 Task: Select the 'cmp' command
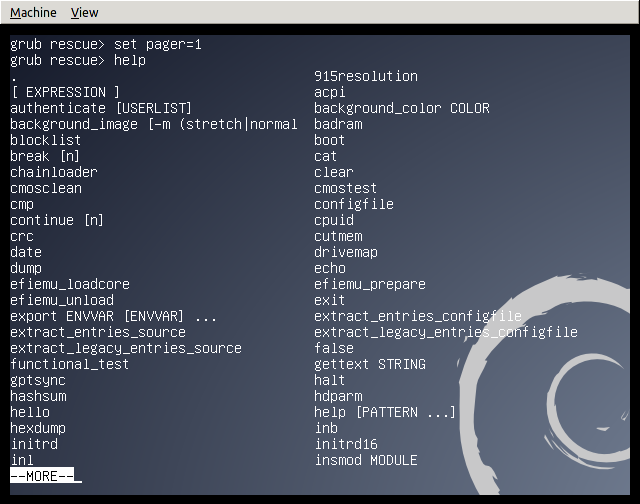coord(22,204)
